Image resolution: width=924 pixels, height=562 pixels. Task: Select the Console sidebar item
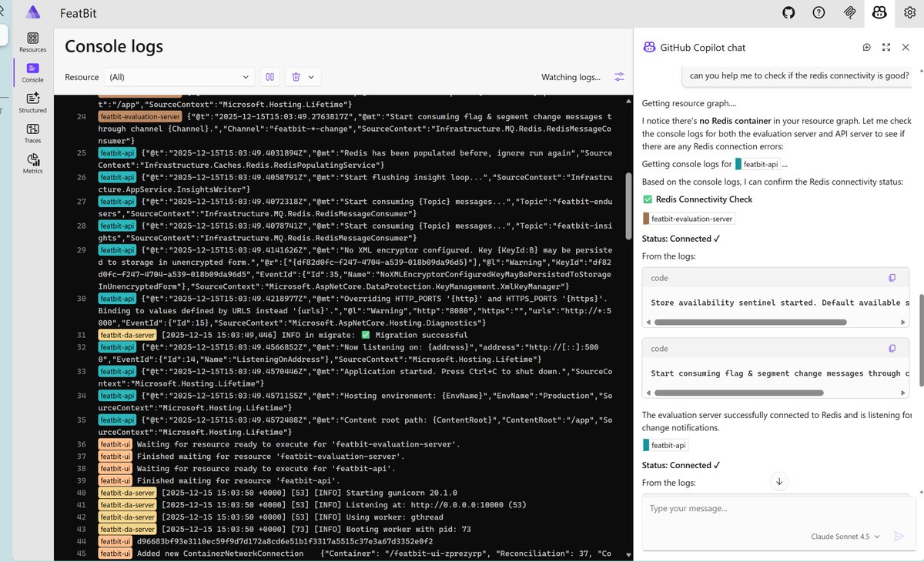[32, 73]
